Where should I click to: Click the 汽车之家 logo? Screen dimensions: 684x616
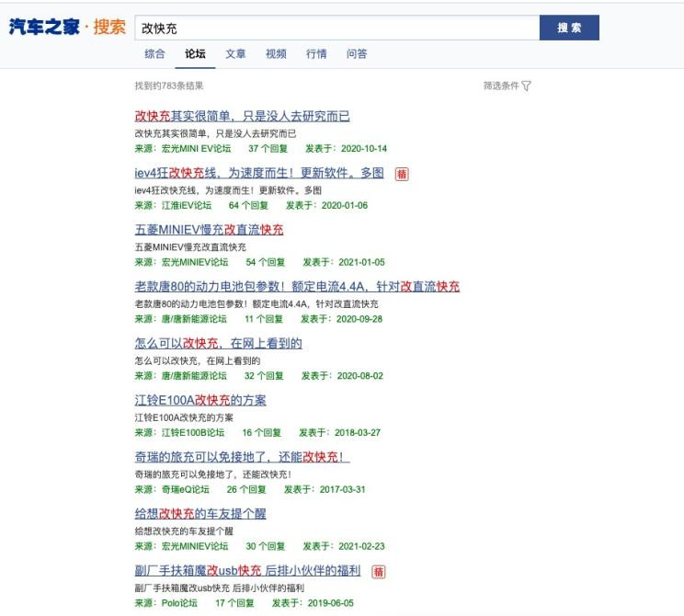point(44,27)
